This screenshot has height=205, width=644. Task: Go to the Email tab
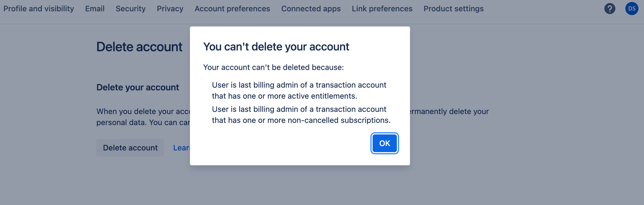95,9
